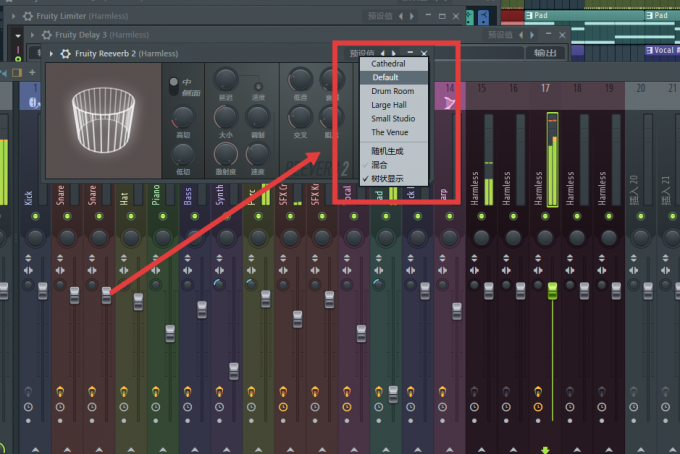Mute the Piano mixer track
The width and height of the screenshot is (680, 454).
[x=163, y=216]
